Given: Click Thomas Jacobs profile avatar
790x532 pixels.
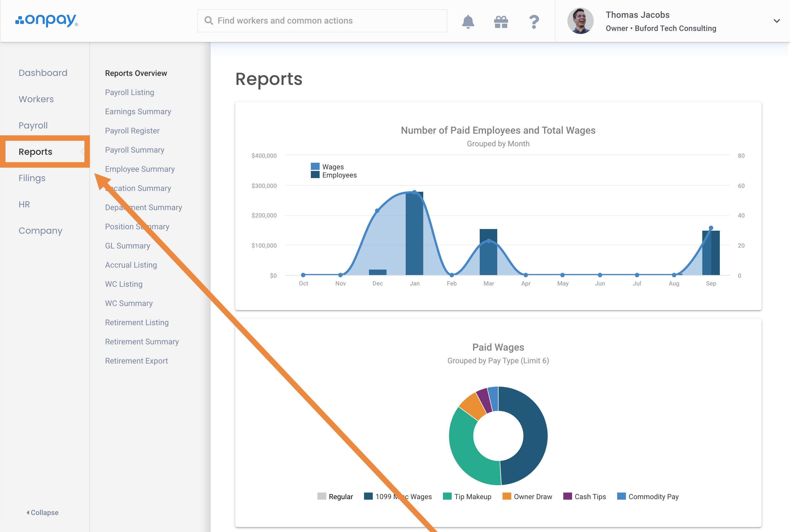Looking at the screenshot, I should tap(580, 21).
